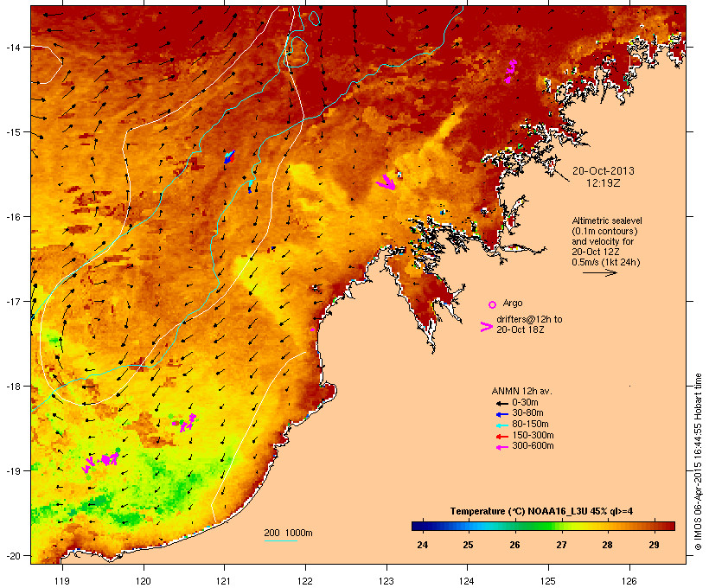Click the latitude label -18
709x588 pixels.
coord(13,387)
